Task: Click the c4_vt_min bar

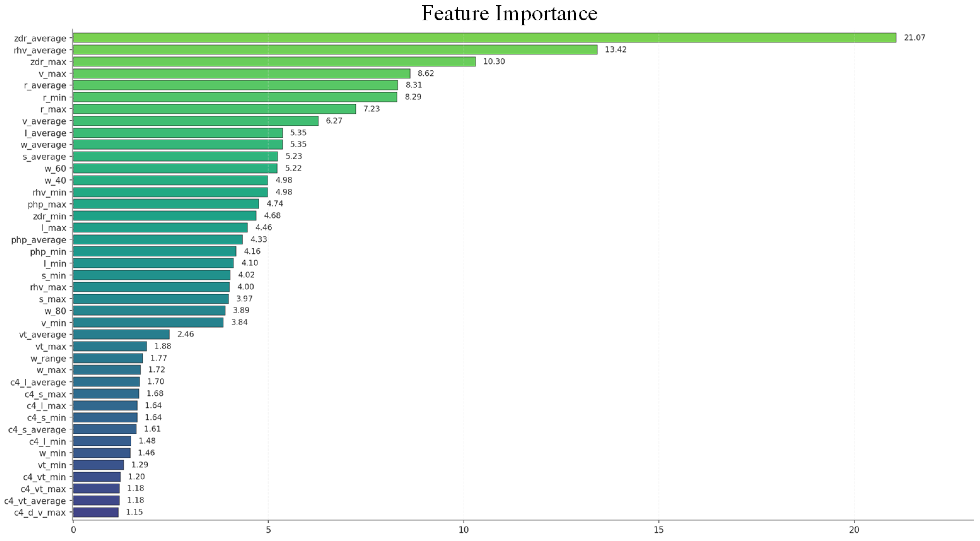Action: [x=97, y=477]
